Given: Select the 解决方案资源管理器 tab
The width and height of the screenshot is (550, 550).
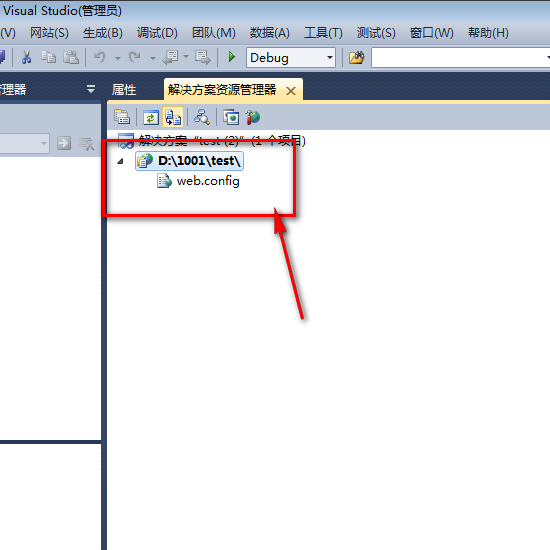Looking at the screenshot, I should click(222, 90).
